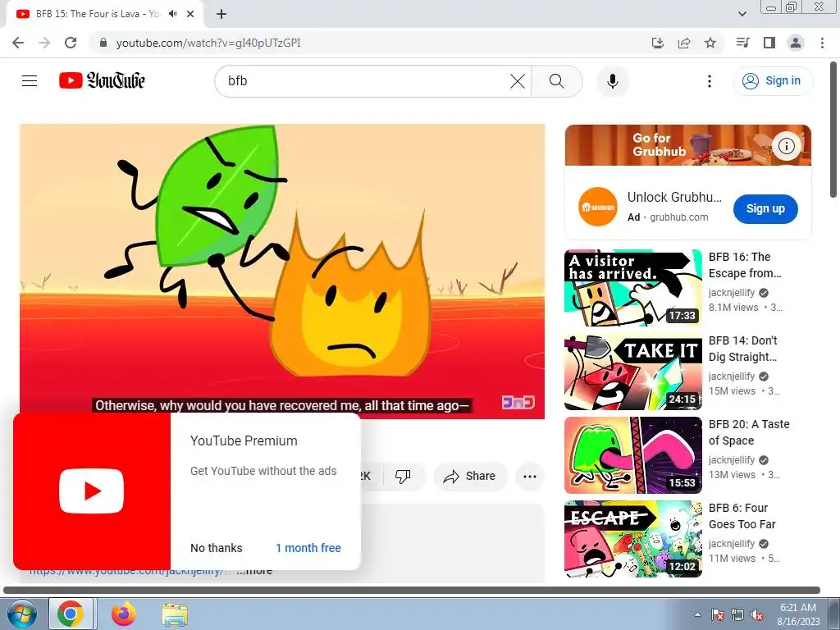Open Grubhub orange logo
The height and width of the screenshot is (630, 840).
(598, 207)
